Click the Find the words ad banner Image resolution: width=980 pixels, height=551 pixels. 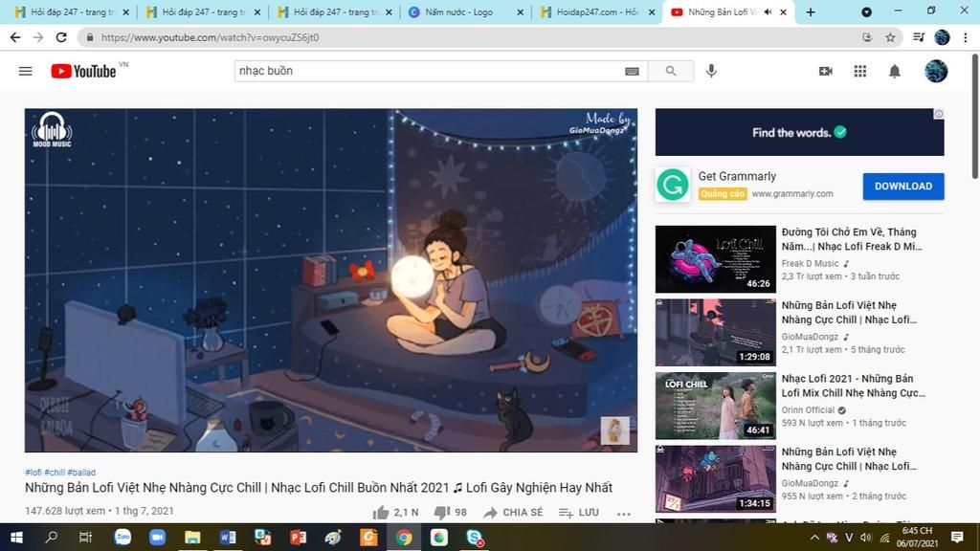click(x=799, y=132)
